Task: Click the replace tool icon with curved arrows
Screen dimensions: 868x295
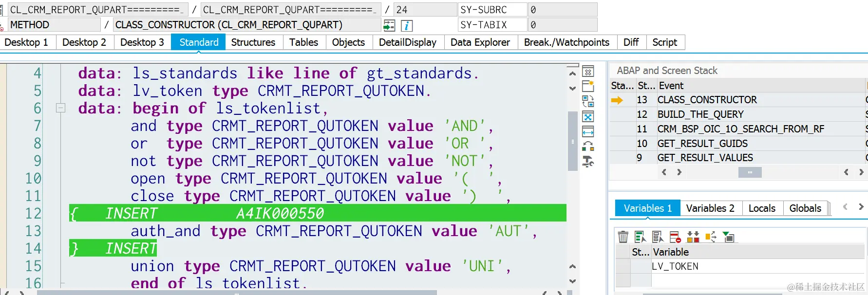Action: point(588,146)
